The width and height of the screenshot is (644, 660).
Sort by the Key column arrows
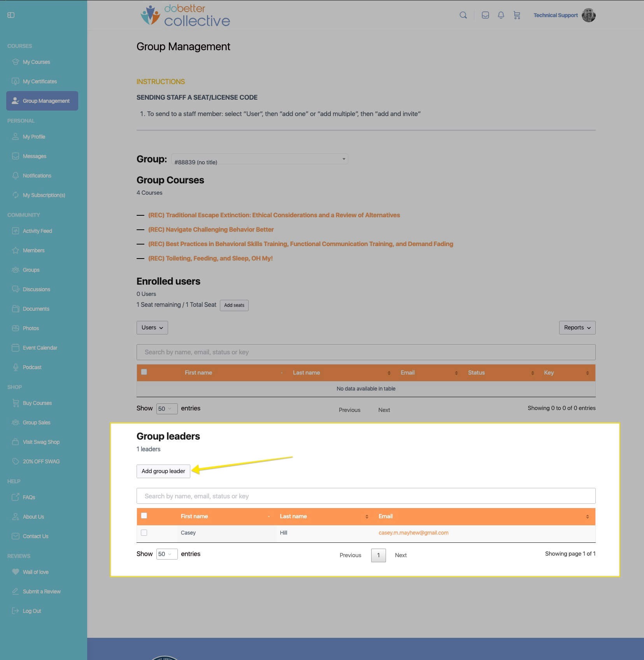coord(587,373)
